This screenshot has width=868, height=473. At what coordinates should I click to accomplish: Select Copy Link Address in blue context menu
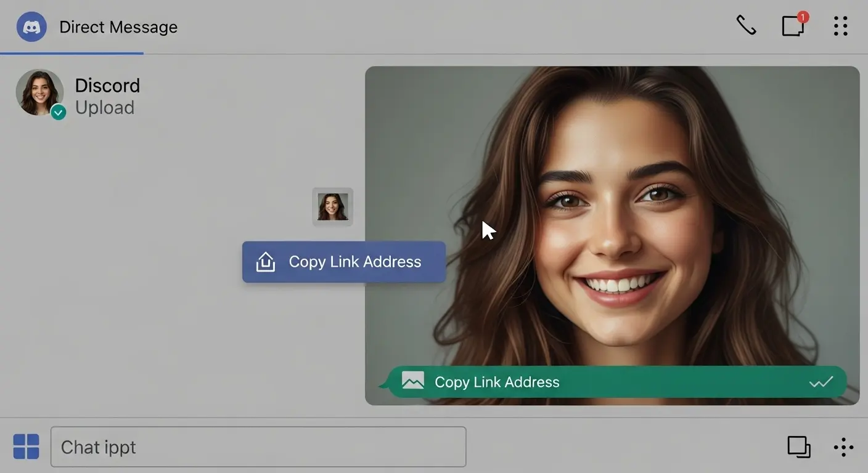click(x=354, y=262)
